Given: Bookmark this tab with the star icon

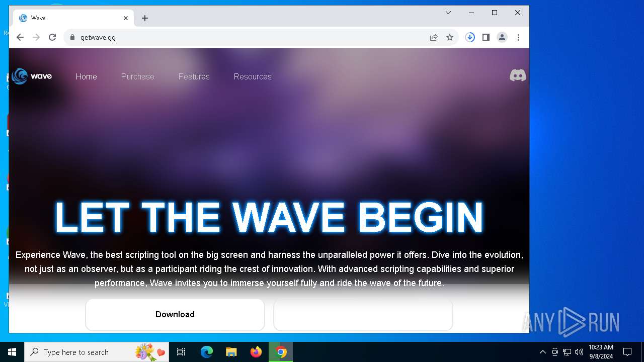Looking at the screenshot, I should pos(450,37).
